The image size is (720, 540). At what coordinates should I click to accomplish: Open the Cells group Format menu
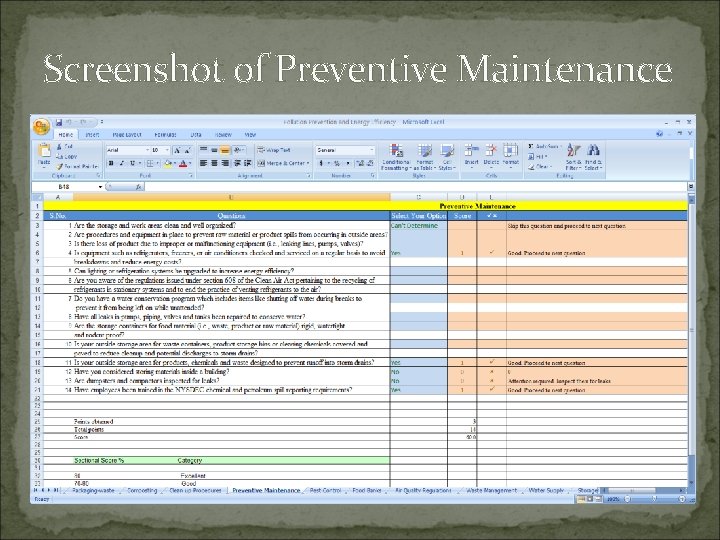coord(511,155)
